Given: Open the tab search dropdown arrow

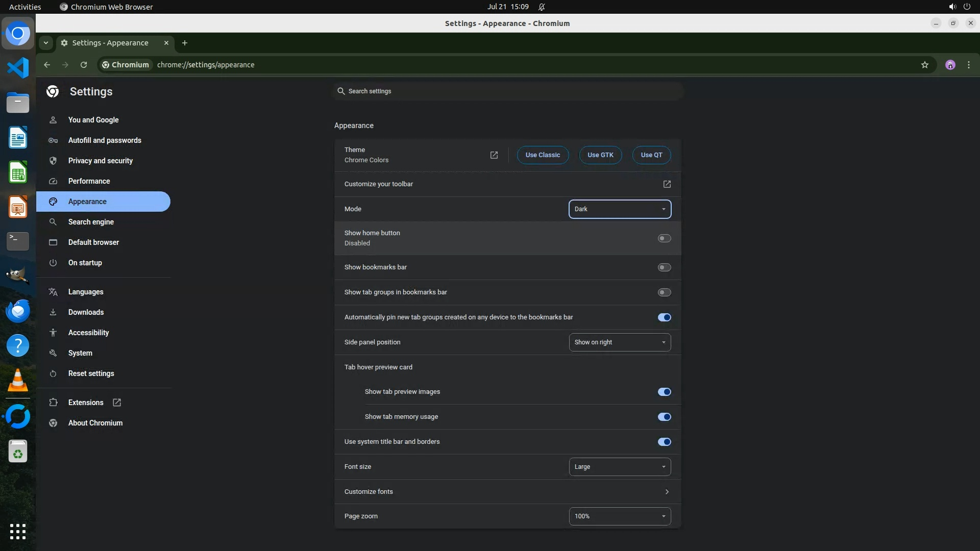Looking at the screenshot, I should [x=46, y=43].
